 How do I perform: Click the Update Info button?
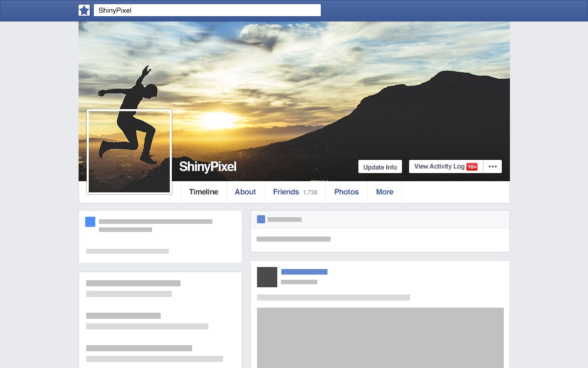point(380,166)
